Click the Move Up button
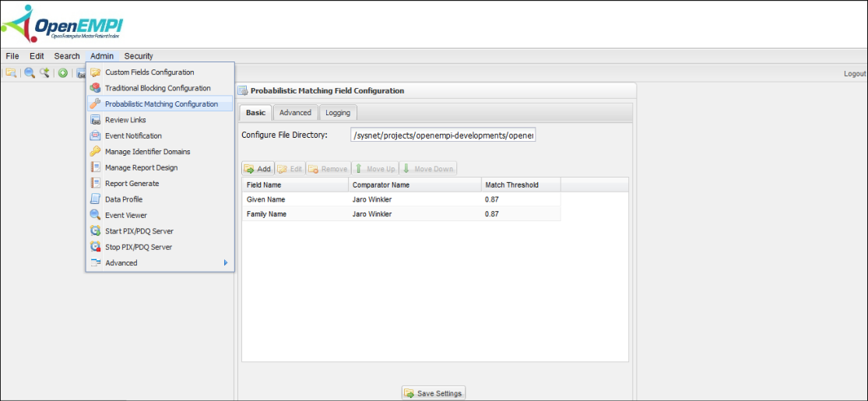Image resolution: width=868 pixels, height=401 pixels. pos(374,169)
